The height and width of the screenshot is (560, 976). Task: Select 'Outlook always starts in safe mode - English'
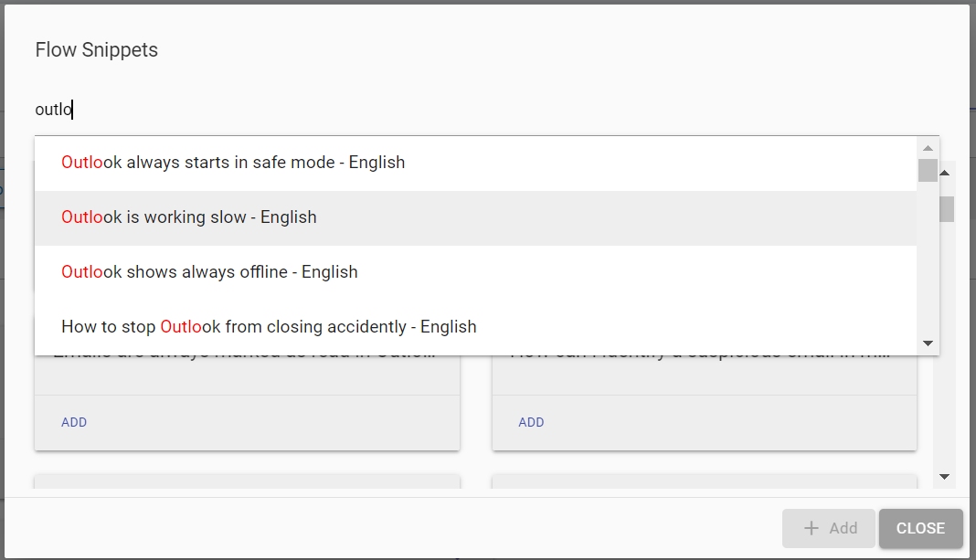pyautogui.click(x=232, y=162)
